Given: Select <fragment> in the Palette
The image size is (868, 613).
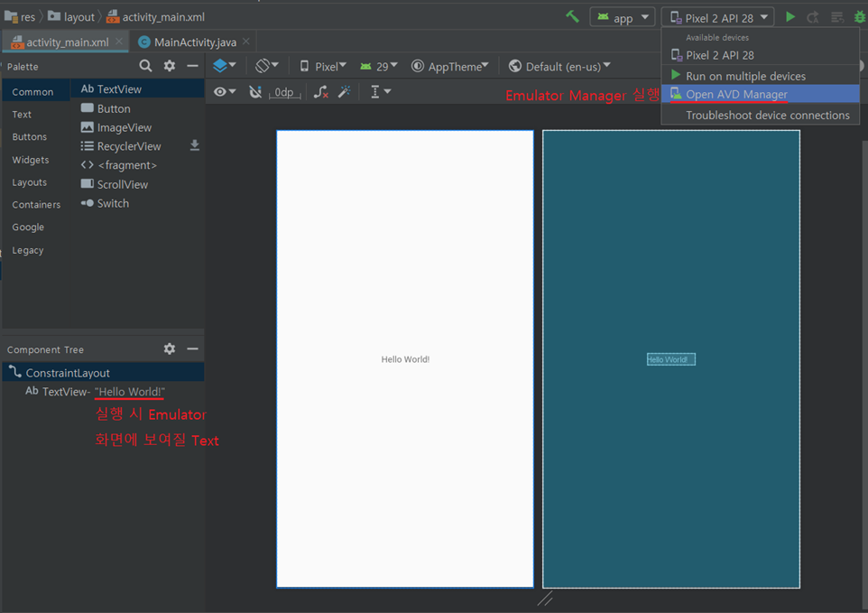Looking at the screenshot, I should (x=137, y=165).
